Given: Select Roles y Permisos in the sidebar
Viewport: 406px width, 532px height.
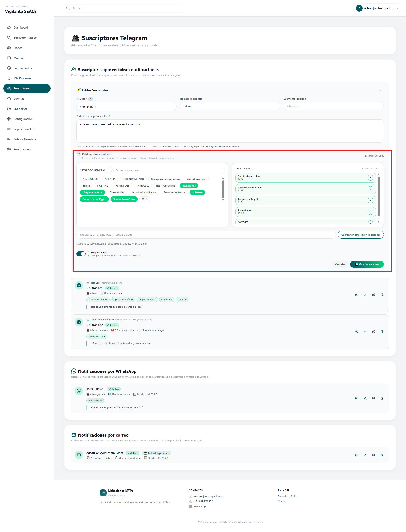Looking at the screenshot, I should click(x=24, y=139).
